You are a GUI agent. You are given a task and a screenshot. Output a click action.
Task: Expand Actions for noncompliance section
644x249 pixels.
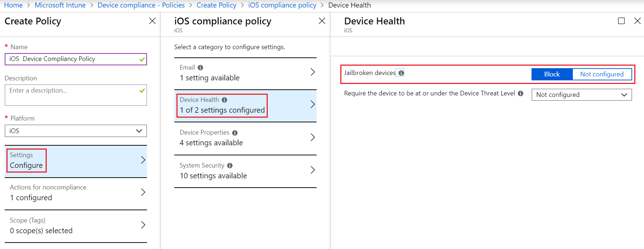(x=75, y=193)
